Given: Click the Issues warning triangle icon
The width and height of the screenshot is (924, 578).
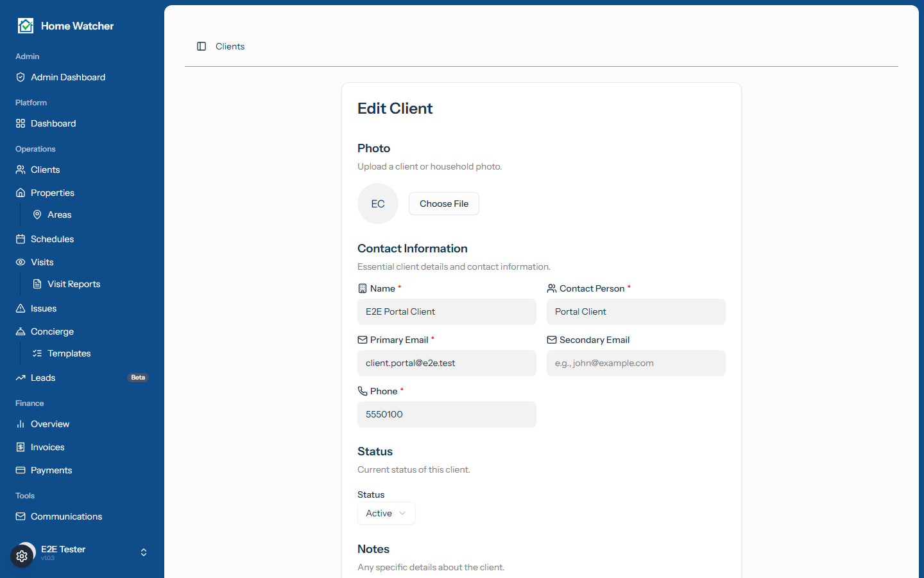Looking at the screenshot, I should [x=21, y=308].
